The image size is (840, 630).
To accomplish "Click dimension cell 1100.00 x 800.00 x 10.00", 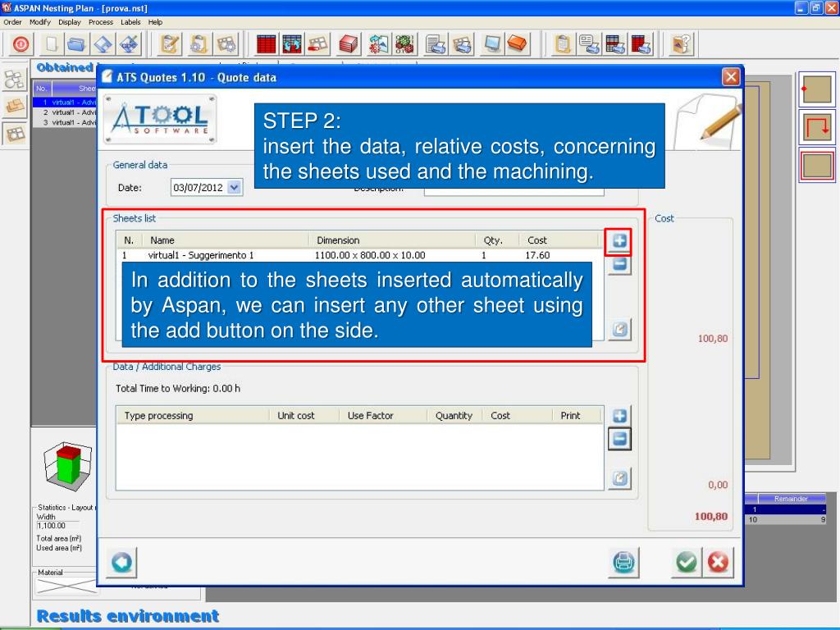I will (370, 256).
